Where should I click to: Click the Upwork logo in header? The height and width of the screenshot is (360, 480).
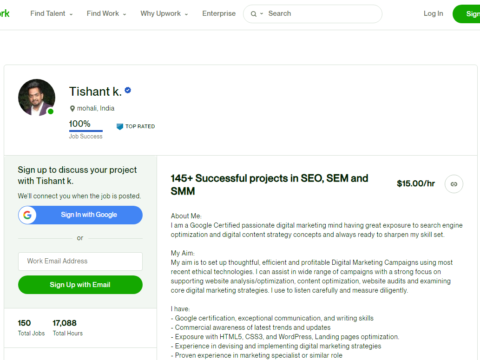coord(5,13)
